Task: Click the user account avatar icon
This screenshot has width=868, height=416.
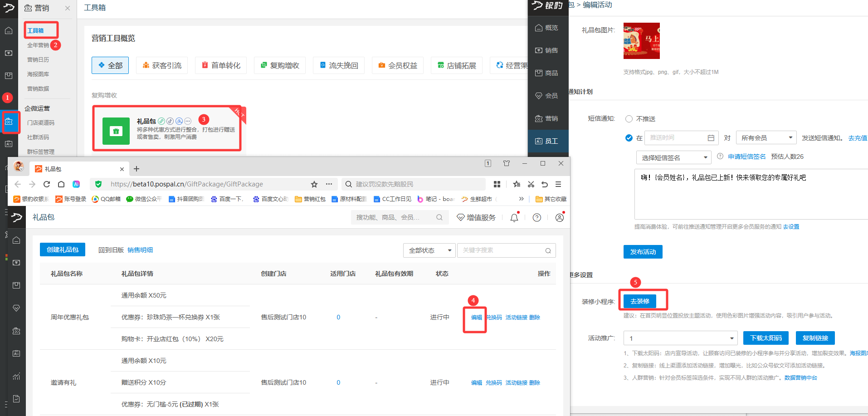Action: coord(560,218)
